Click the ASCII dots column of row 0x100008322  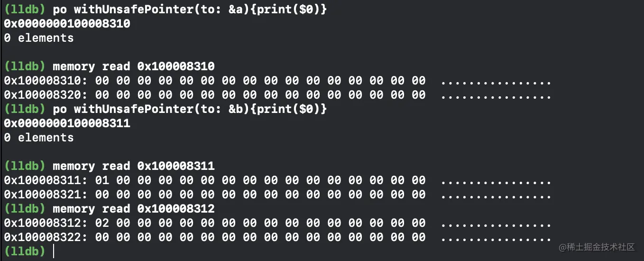click(496, 239)
